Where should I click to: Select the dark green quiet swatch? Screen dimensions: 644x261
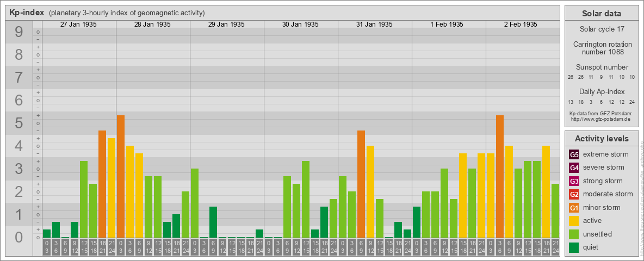tap(574, 247)
